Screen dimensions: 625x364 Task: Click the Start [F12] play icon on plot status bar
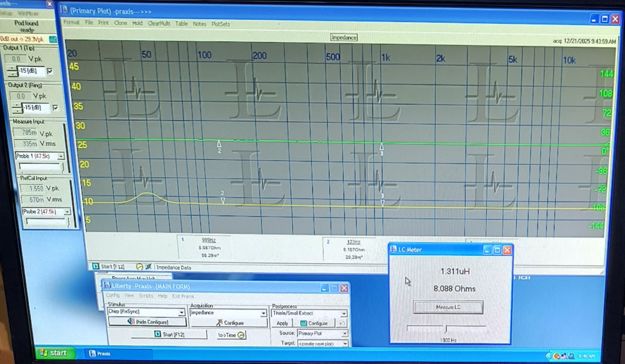click(96, 267)
